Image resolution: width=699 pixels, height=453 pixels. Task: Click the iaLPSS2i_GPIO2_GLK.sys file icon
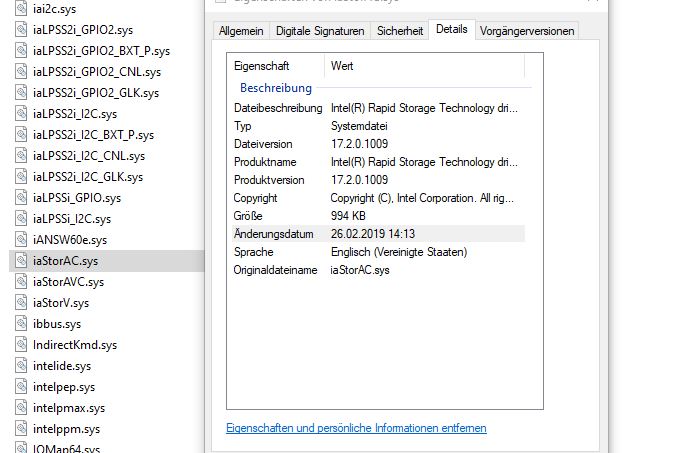point(21,92)
